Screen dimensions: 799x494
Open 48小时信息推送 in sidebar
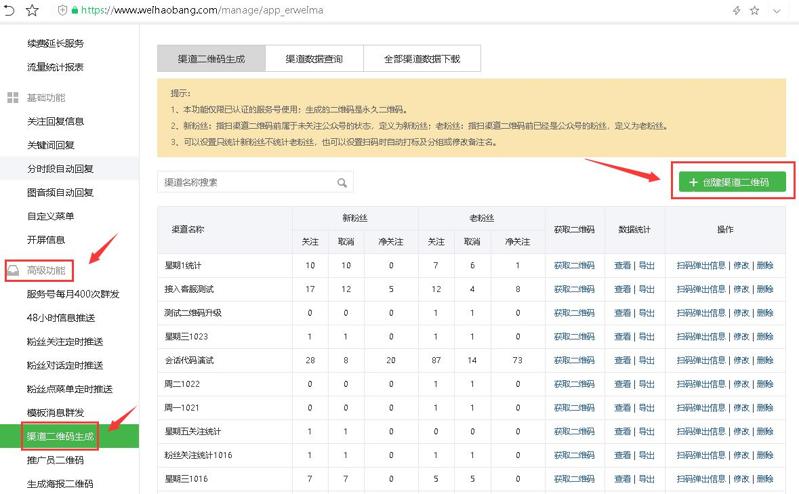click(x=61, y=318)
